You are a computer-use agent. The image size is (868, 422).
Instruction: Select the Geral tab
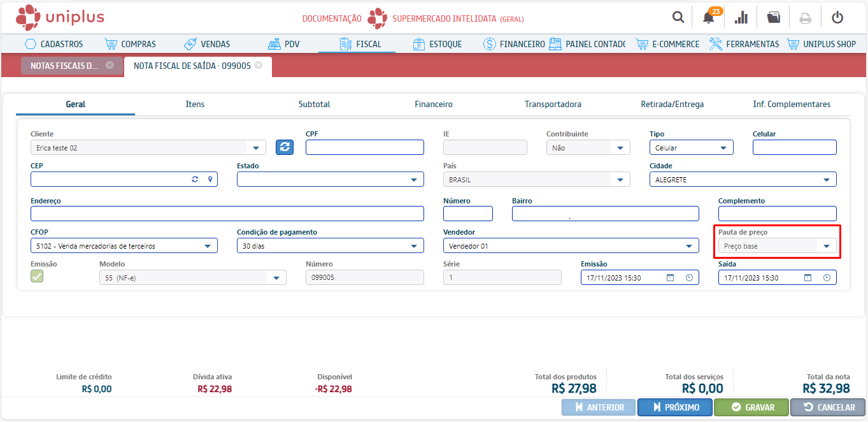click(75, 104)
